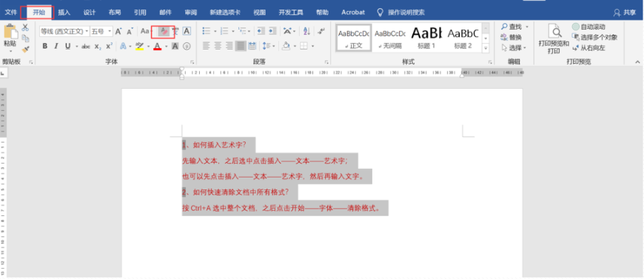This screenshot has height=279, width=644.
Task: Click 选择多个对象 button
Action: click(x=594, y=38)
